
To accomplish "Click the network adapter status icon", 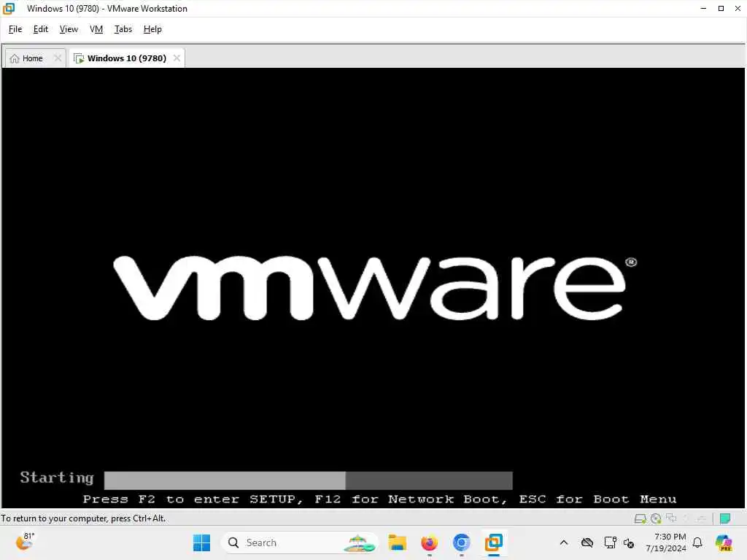I will click(671, 518).
